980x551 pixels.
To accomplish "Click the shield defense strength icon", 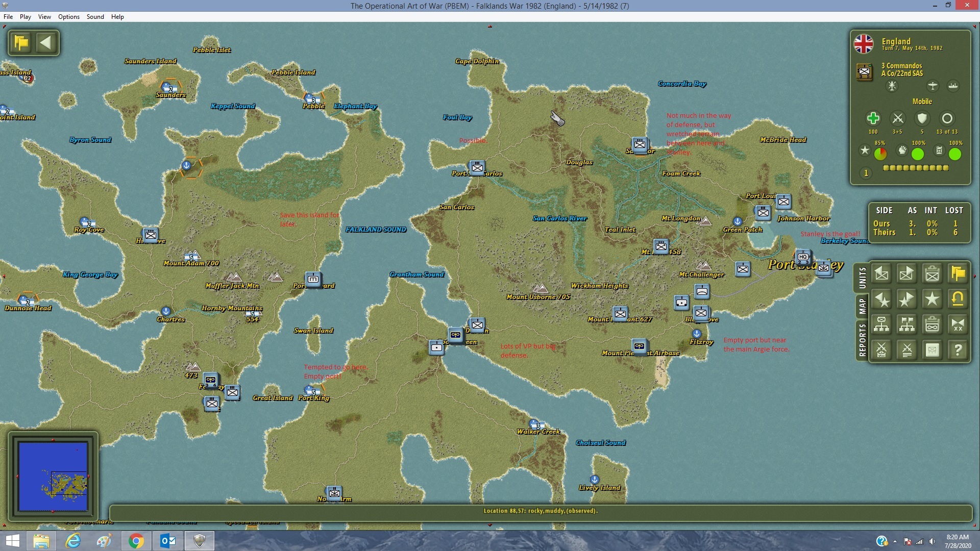I will [922, 118].
